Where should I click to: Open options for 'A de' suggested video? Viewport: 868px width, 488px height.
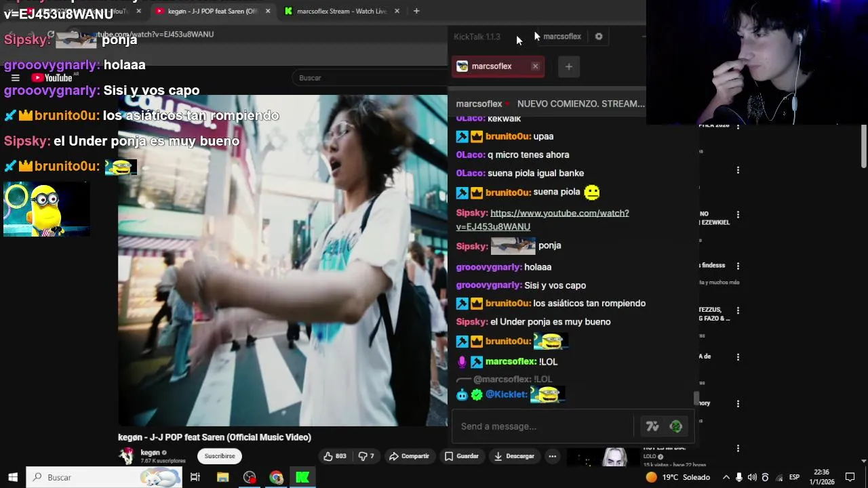738,357
